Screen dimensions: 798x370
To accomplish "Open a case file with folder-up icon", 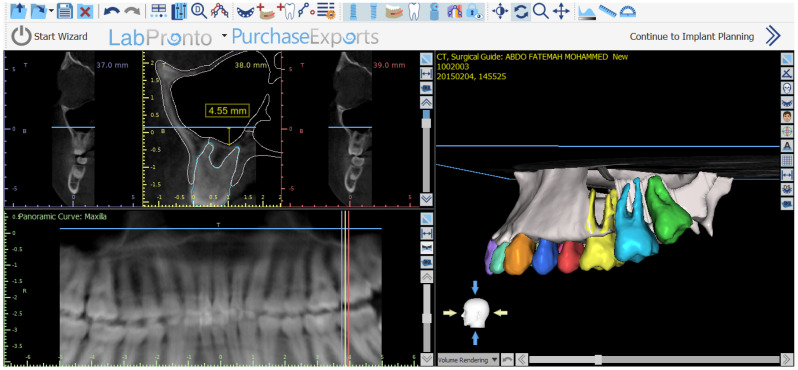I will pos(17,10).
